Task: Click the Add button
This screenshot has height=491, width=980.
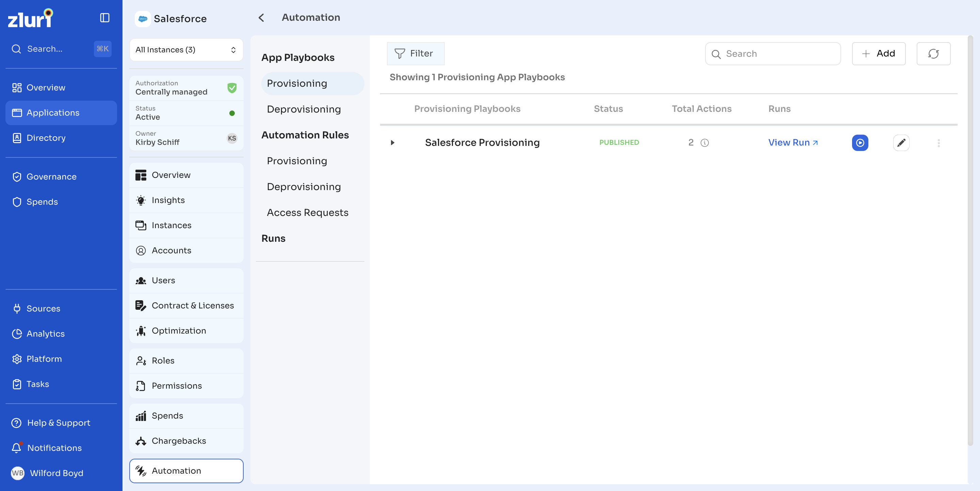Action: click(x=878, y=54)
